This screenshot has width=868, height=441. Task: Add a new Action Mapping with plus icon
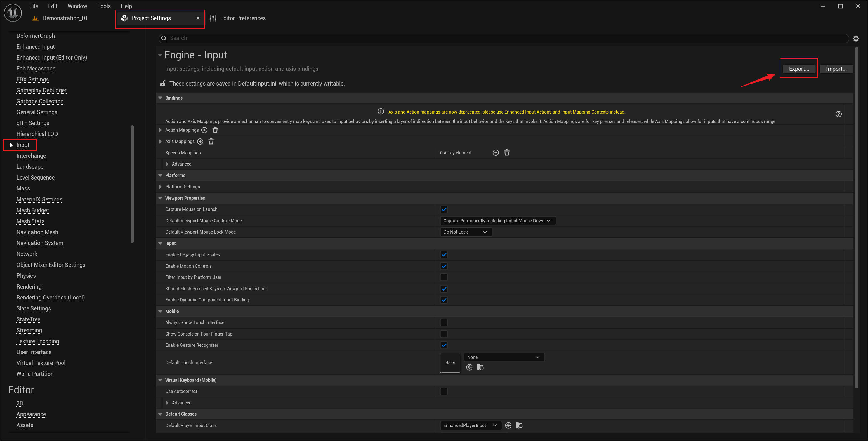coord(204,130)
